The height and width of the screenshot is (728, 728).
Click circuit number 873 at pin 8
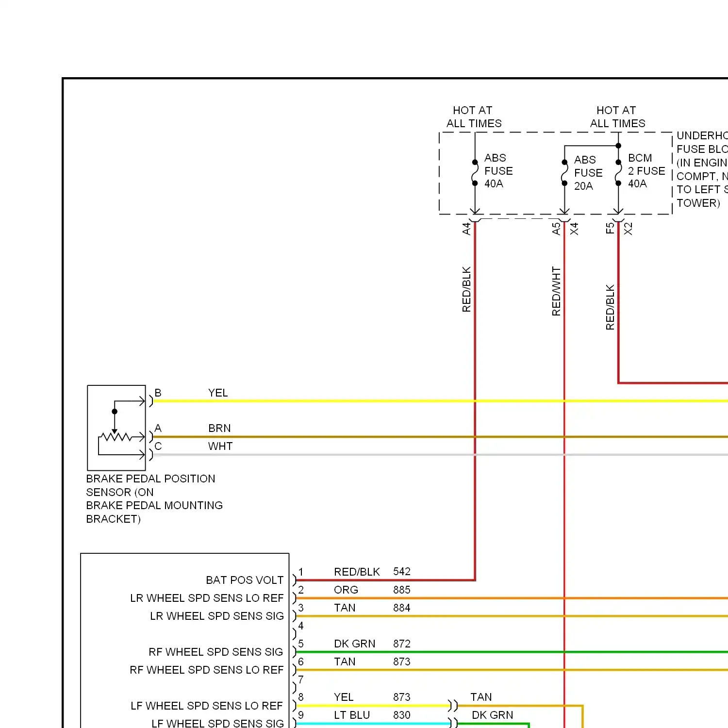pos(402,697)
